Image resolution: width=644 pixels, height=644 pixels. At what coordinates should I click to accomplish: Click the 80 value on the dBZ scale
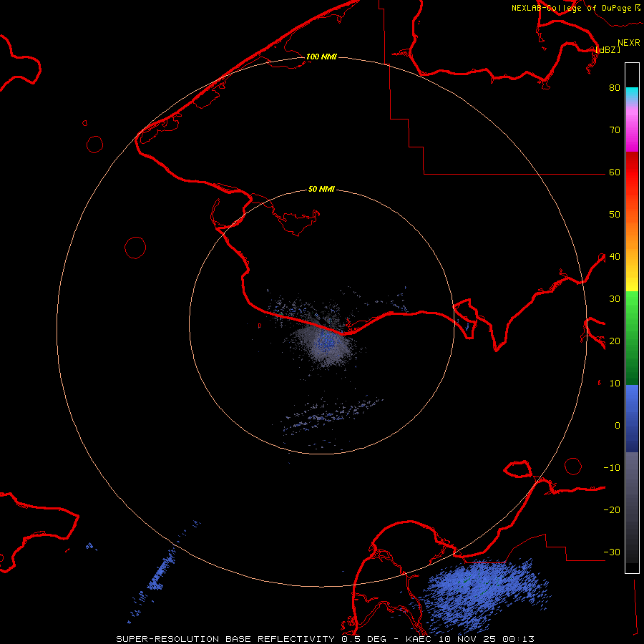coord(615,88)
